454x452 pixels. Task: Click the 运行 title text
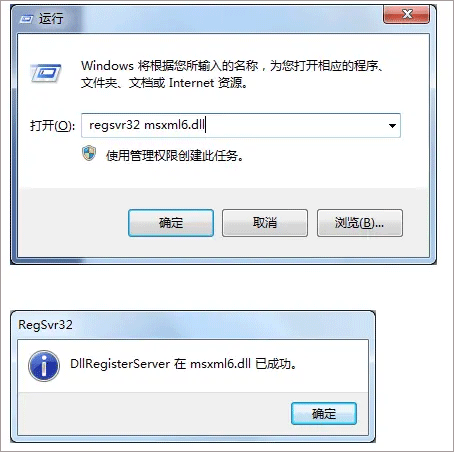(x=51, y=19)
